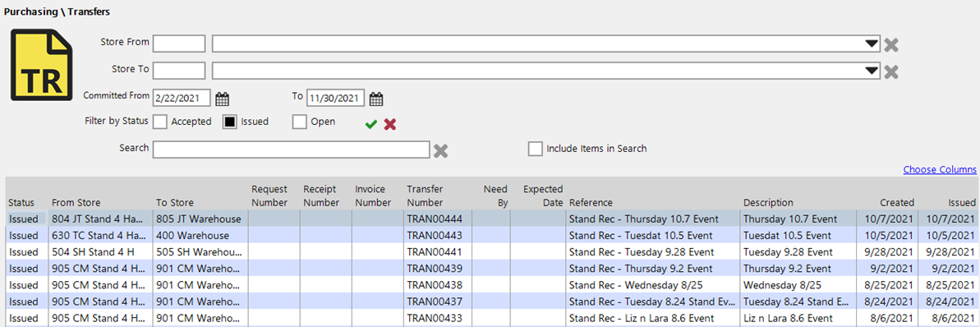The image size is (980, 327).
Task: Sort by the Created column header
Action: coord(897,203)
